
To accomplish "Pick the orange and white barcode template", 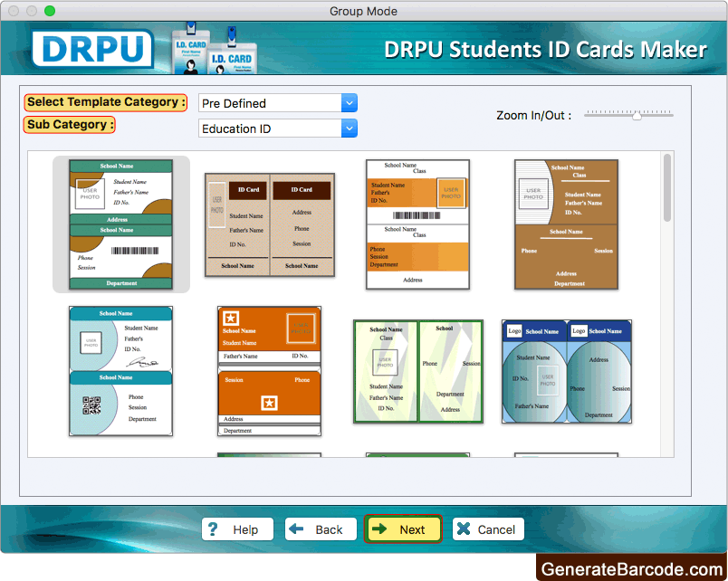I will click(417, 224).
